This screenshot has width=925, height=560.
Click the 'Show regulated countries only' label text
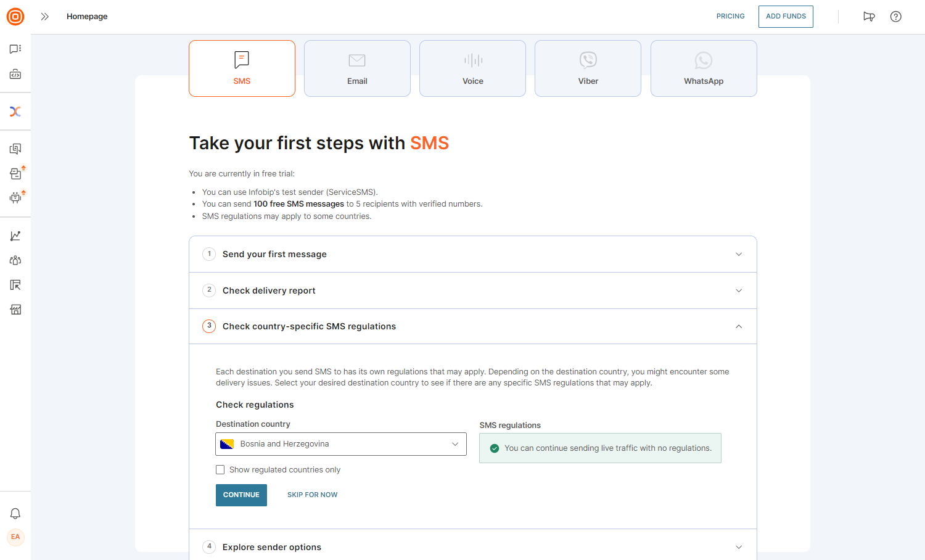[285, 470]
